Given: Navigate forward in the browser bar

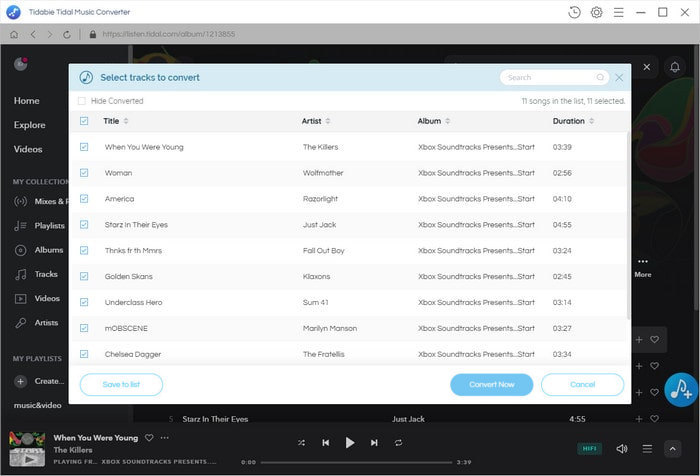Looking at the screenshot, I should click(x=50, y=34).
